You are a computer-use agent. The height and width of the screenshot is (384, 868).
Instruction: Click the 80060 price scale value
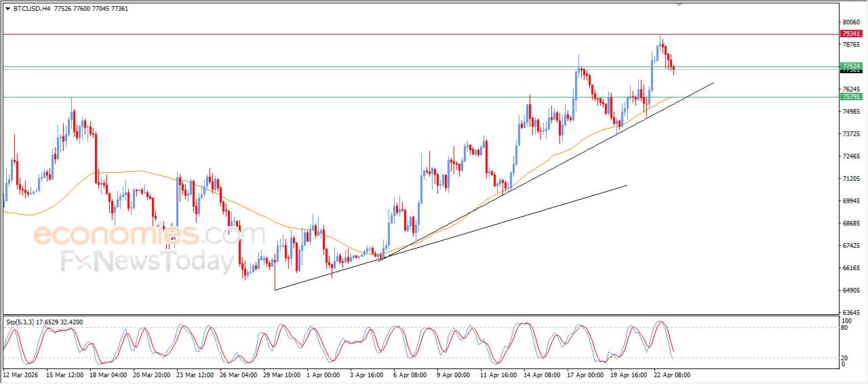coord(850,22)
